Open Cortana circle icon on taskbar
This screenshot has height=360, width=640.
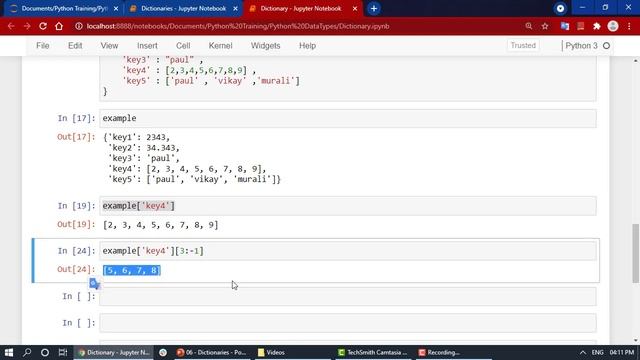click(45, 352)
